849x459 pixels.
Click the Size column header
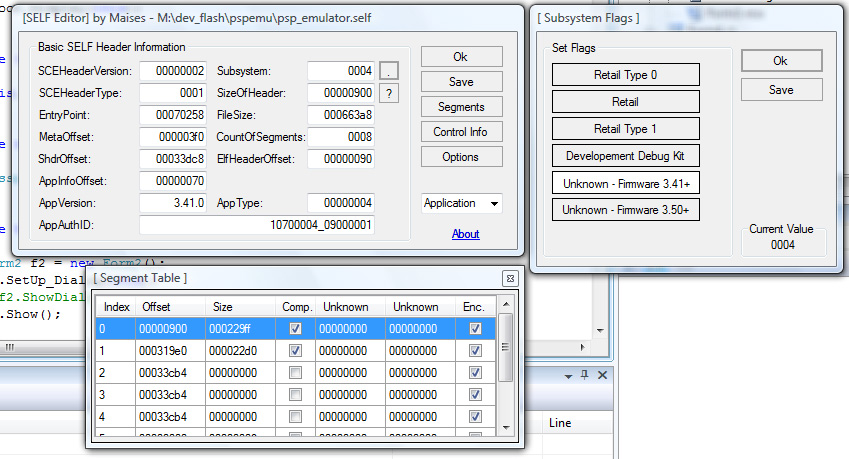pos(240,307)
